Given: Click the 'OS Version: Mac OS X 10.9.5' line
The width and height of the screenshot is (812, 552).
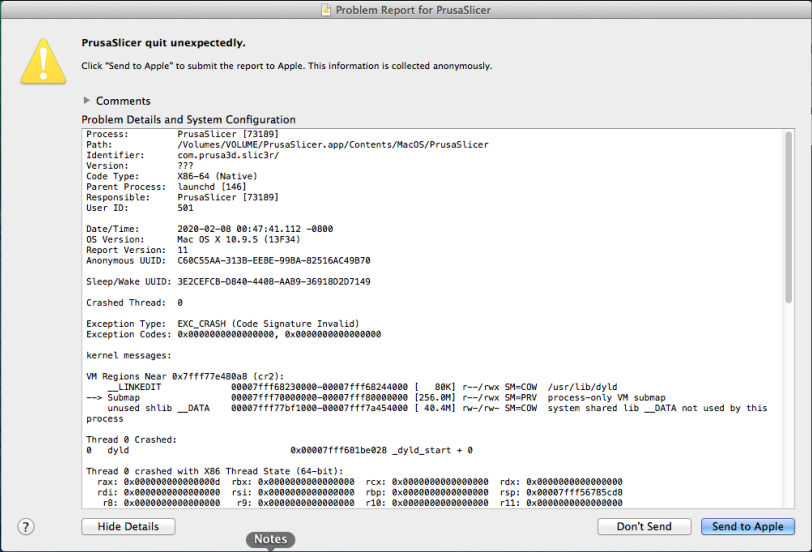Looking at the screenshot, I should tap(193, 239).
